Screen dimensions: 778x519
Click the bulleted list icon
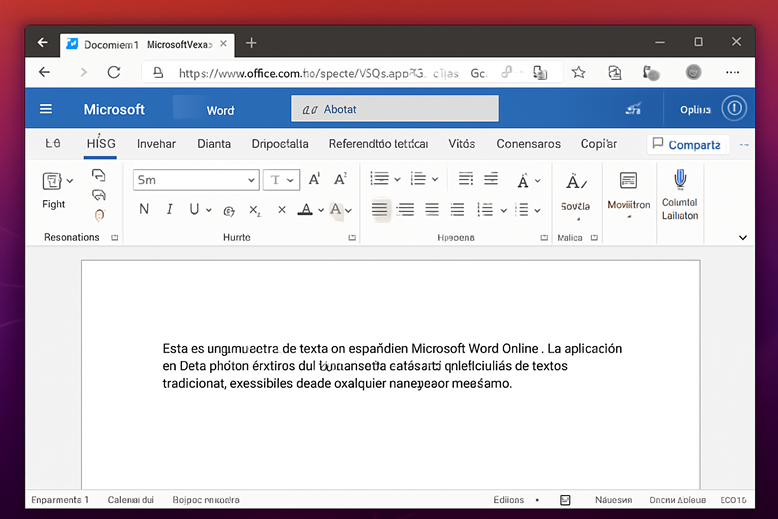click(380, 179)
